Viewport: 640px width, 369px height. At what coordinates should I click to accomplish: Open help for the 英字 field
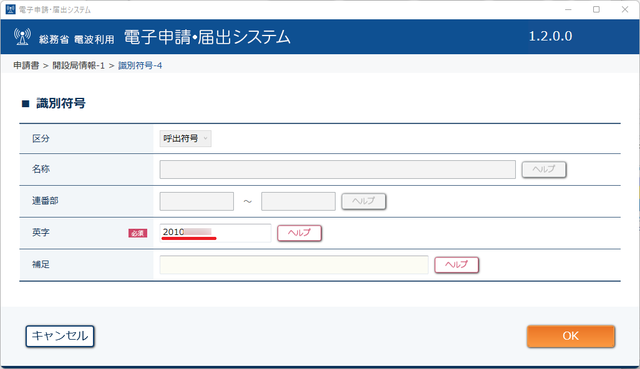(x=299, y=233)
